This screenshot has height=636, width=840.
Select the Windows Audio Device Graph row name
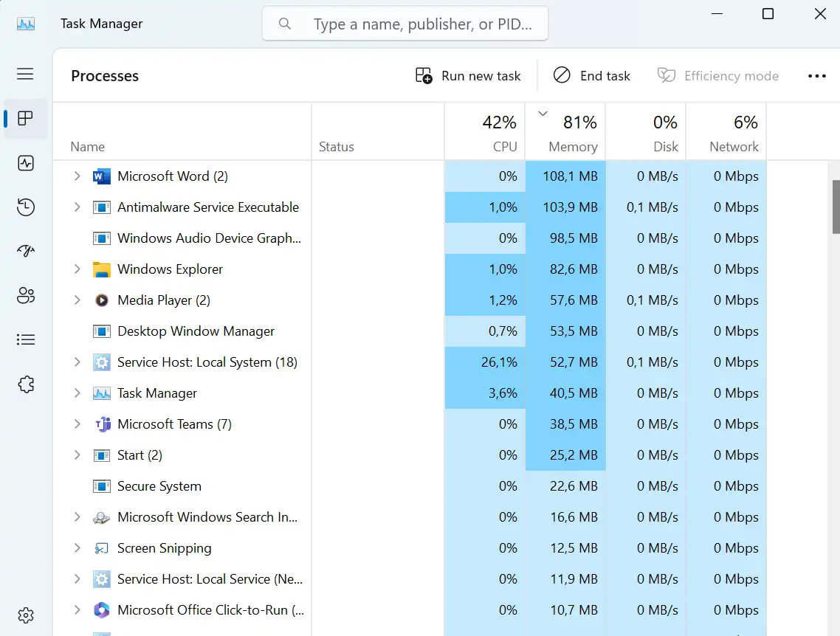pyautogui.click(x=209, y=238)
